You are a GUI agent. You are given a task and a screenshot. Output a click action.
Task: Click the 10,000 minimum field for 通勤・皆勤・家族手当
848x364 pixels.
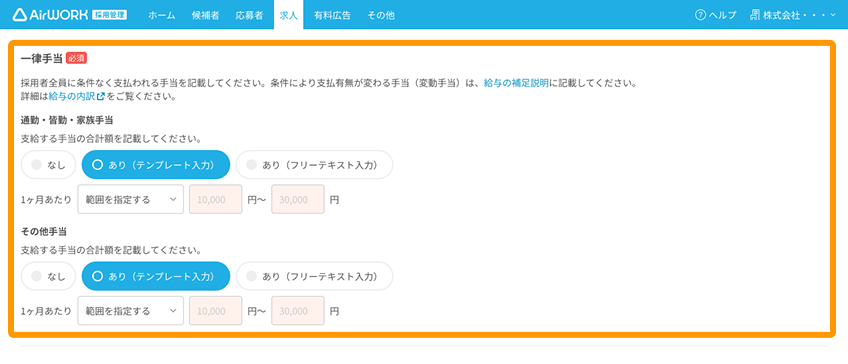[x=215, y=199]
